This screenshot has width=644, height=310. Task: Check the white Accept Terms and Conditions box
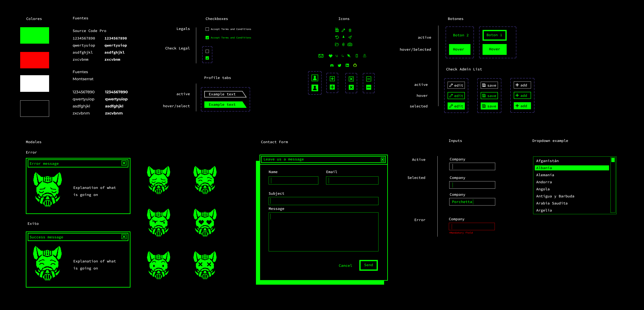tap(207, 29)
